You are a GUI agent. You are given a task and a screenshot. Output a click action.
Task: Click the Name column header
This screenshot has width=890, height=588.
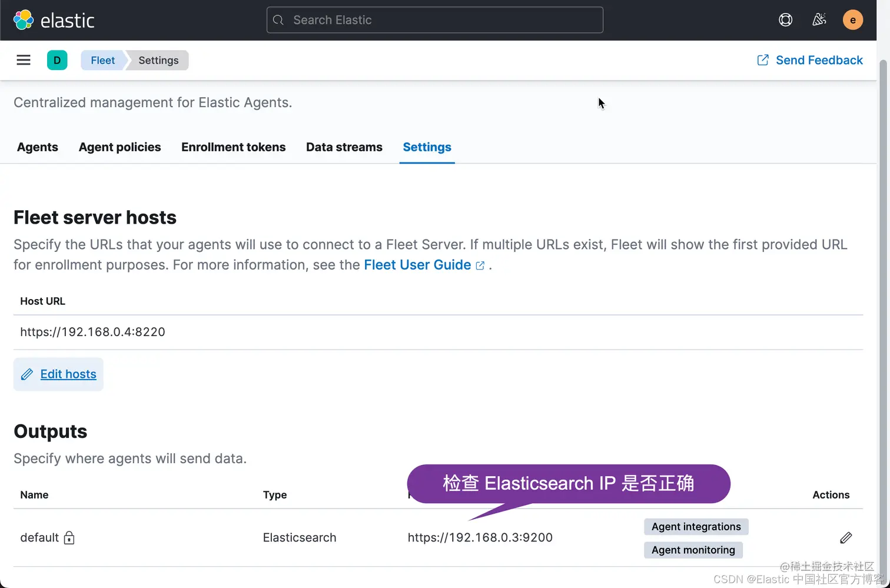click(34, 495)
